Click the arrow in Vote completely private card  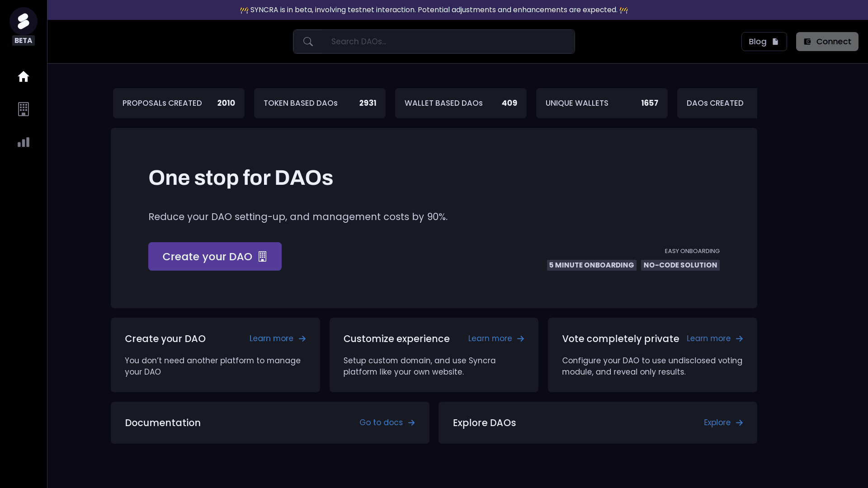740,339
